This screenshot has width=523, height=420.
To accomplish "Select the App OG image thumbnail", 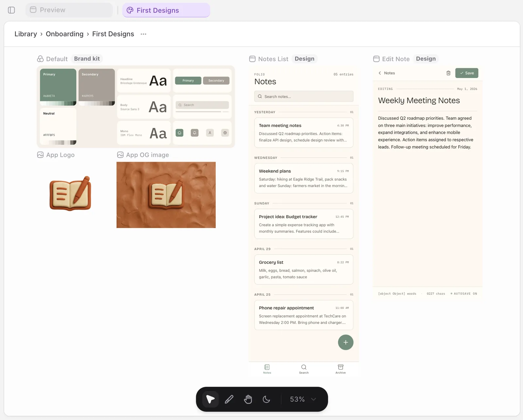I will pyautogui.click(x=166, y=195).
